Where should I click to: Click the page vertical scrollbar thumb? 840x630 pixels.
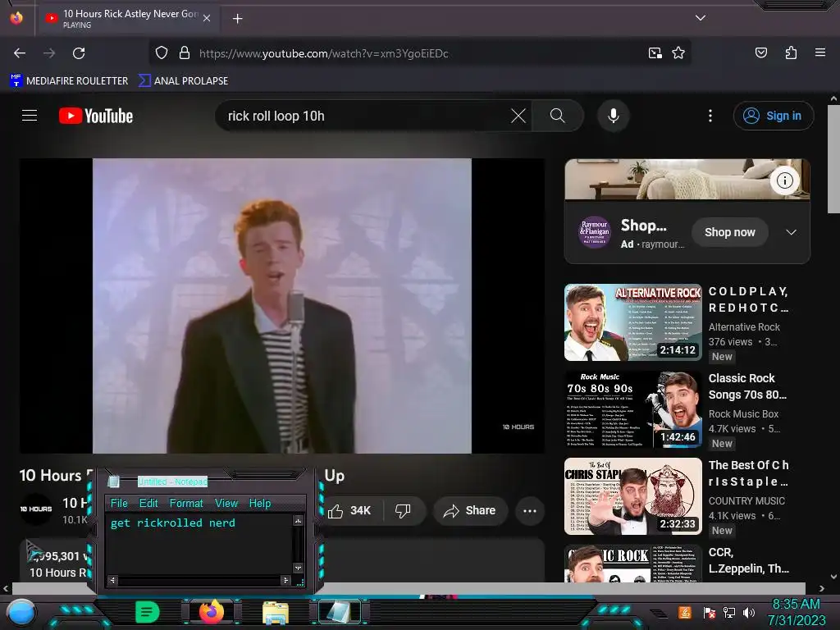coord(833,159)
